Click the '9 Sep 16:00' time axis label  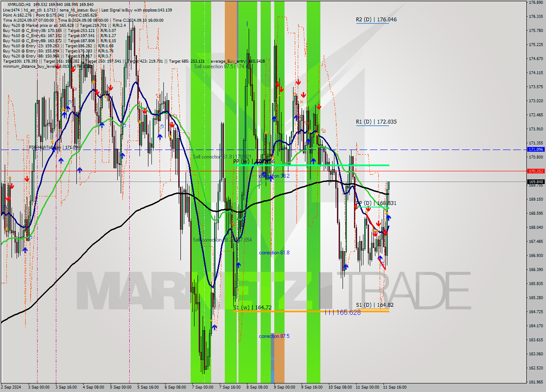click(x=312, y=387)
